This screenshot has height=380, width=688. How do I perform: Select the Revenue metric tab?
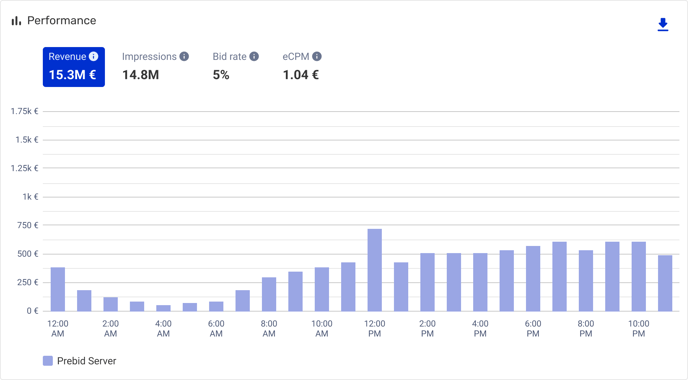[74, 67]
